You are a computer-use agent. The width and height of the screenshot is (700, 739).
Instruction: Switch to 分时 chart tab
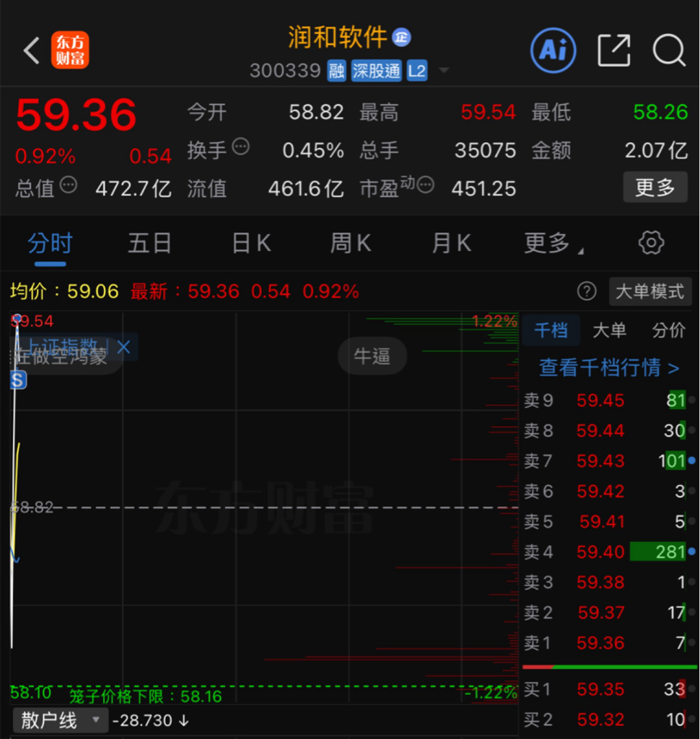pyautogui.click(x=50, y=243)
